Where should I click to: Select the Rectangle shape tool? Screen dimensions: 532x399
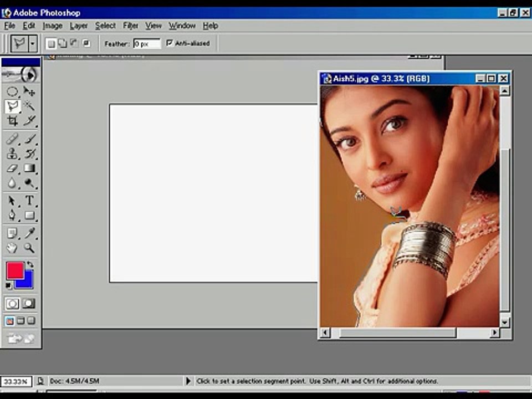click(x=29, y=216)
